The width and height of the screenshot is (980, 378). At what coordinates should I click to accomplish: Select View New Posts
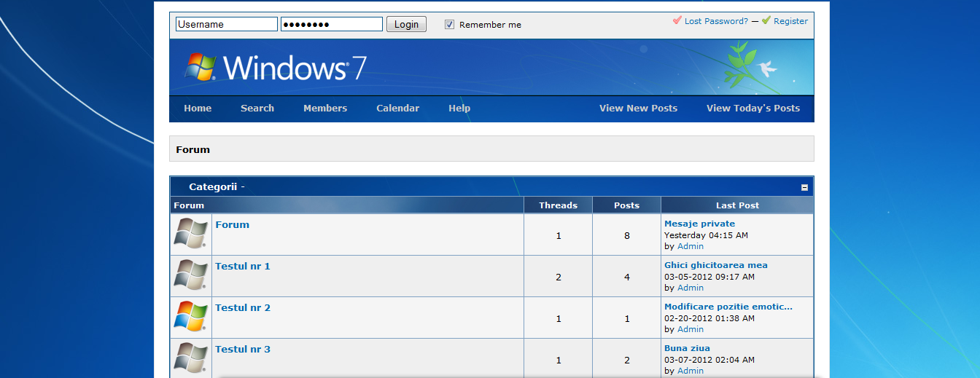point(638,108)
